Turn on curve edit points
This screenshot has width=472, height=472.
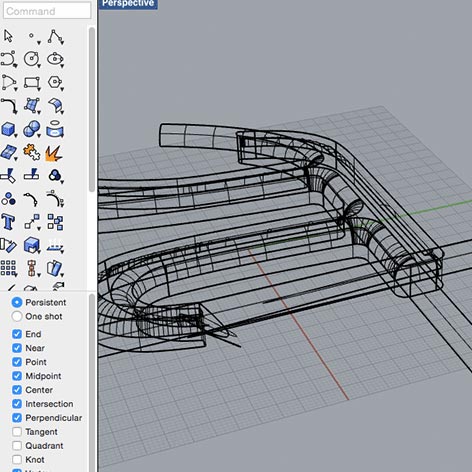point(31,199)
